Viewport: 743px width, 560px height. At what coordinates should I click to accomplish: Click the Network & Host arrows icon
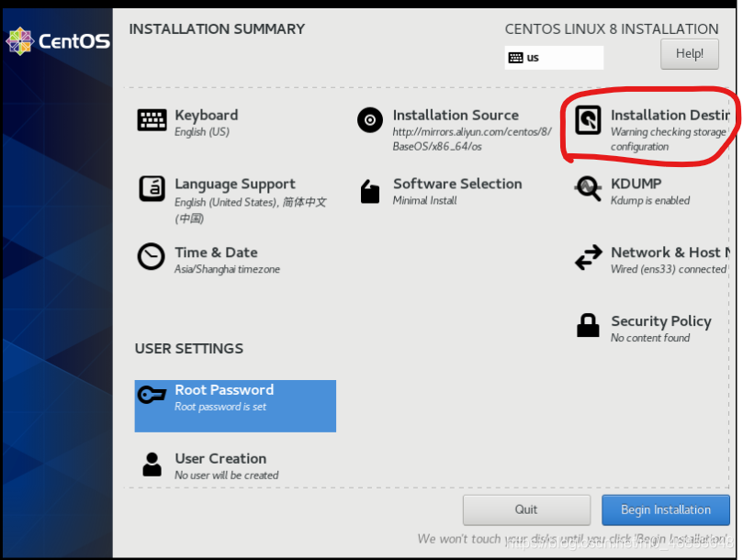coord(588,257)
